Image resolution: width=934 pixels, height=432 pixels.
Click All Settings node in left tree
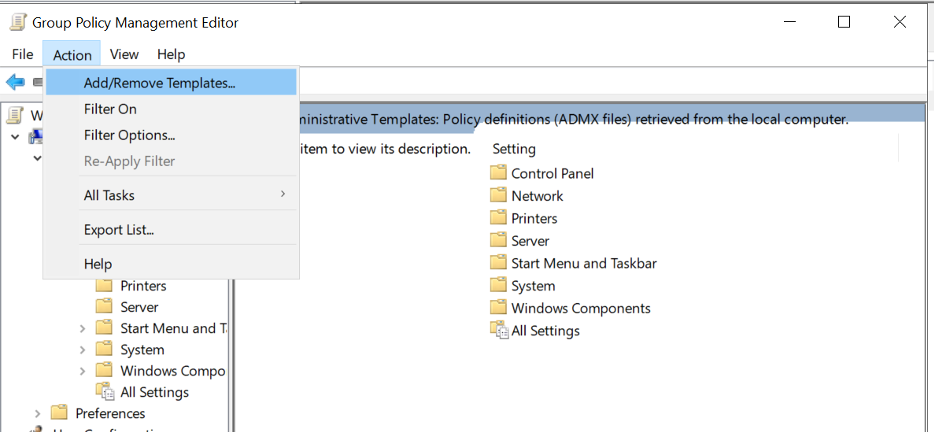[142, 391]
